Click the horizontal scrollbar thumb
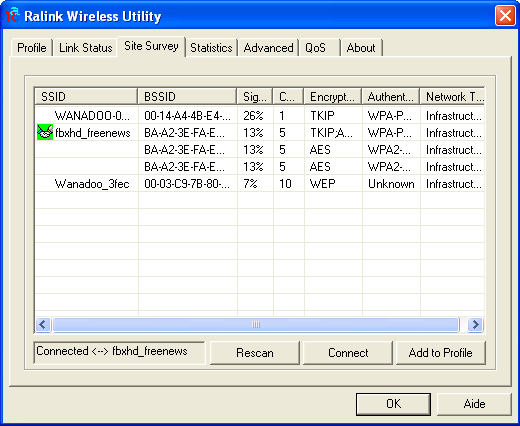The width and height of the screenshot is (520, 426). 256,324
